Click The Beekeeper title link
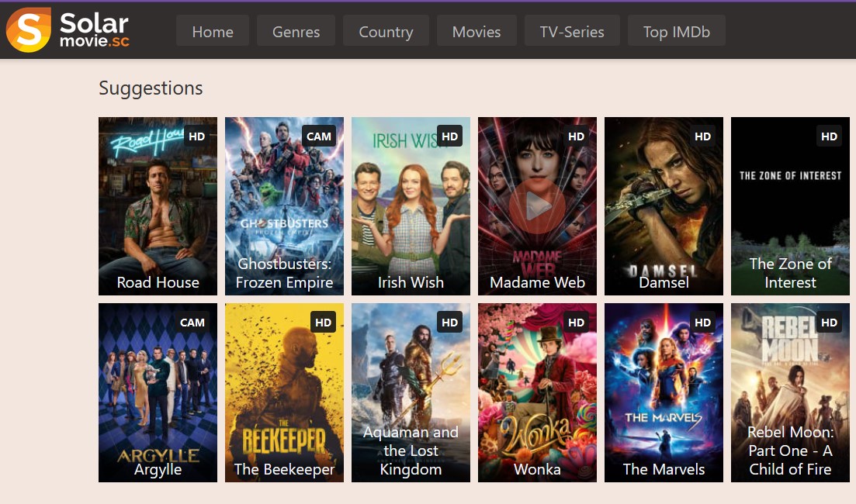The width and height of the screenshot is (856, 504). [x=284, y=469]
